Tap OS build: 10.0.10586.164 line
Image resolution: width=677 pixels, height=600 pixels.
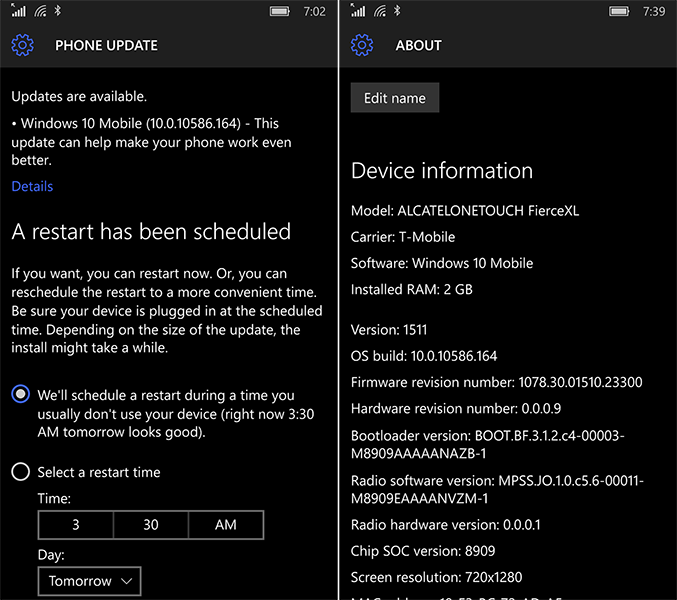click(x=424, y=356)
